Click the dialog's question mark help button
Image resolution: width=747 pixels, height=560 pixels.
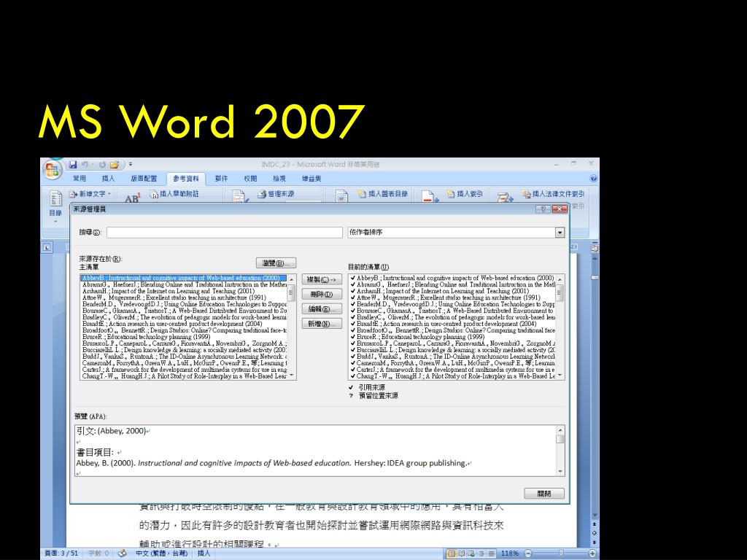pyautogui.click(x=543, y=209)
